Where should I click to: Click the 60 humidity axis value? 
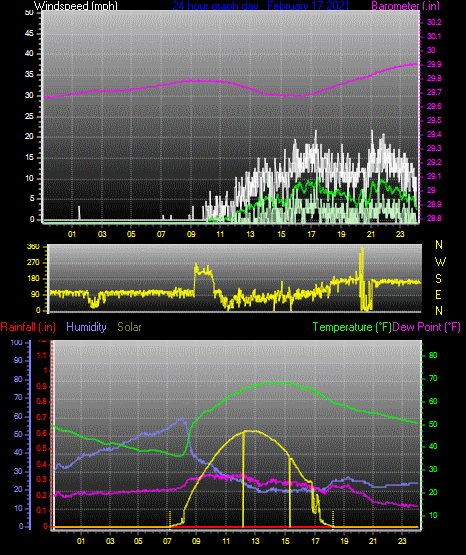(18, 416)
